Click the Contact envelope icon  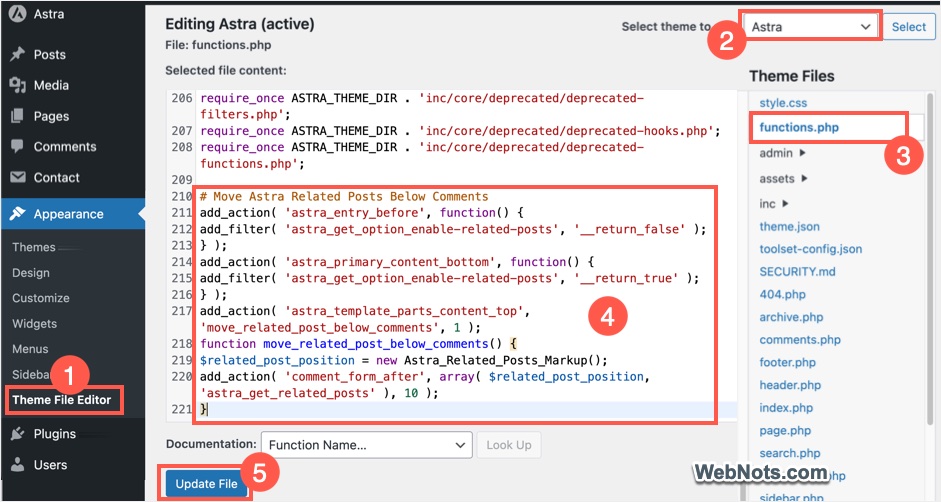(17, 177)
